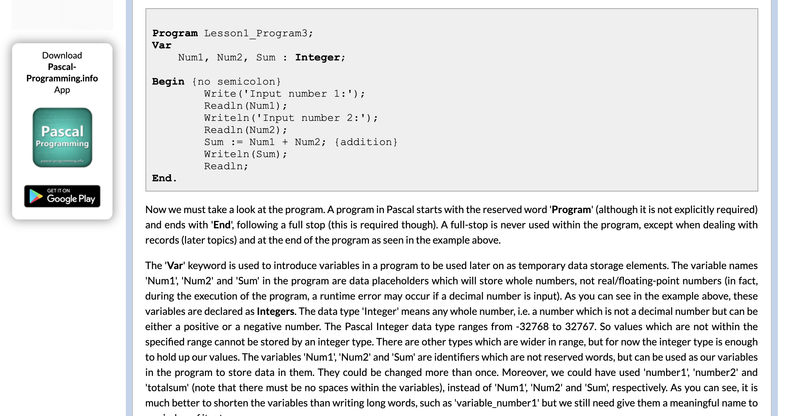Viewport: 790px width, 416px height.
Task: Open the Get it on Google Play badge
Action: [62, 195]
